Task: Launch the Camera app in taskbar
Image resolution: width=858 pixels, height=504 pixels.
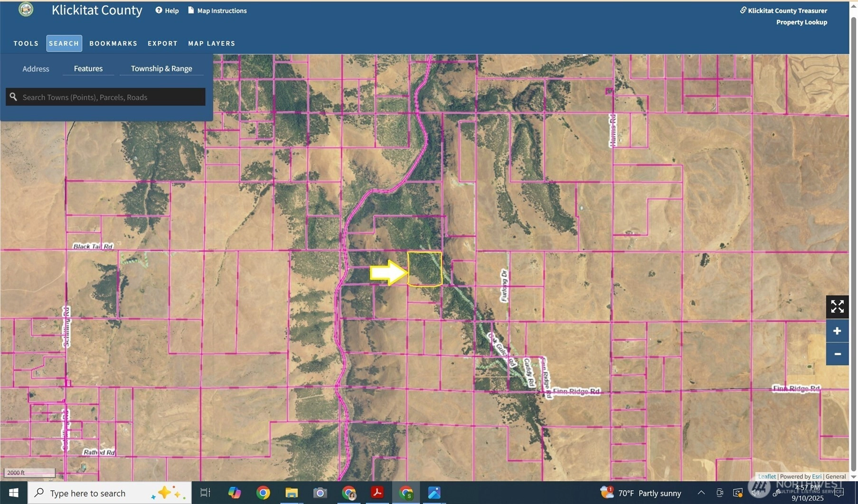Action: point(320,493)
